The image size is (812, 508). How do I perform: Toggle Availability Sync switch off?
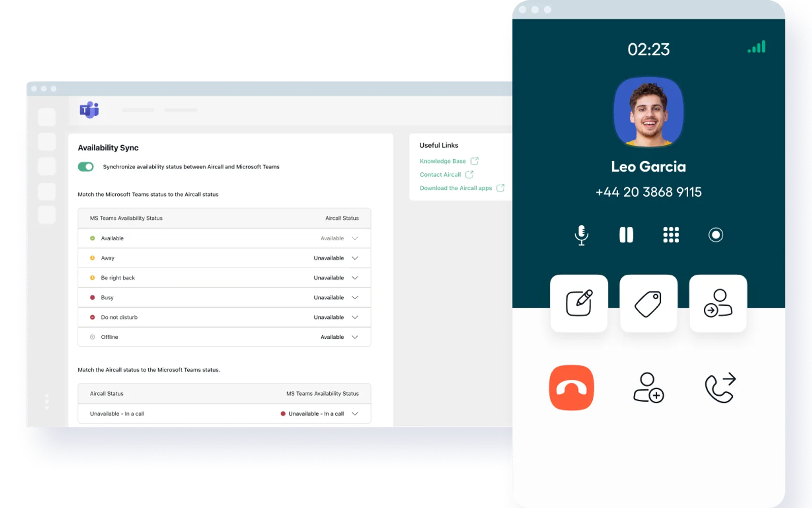pos(86,167)
